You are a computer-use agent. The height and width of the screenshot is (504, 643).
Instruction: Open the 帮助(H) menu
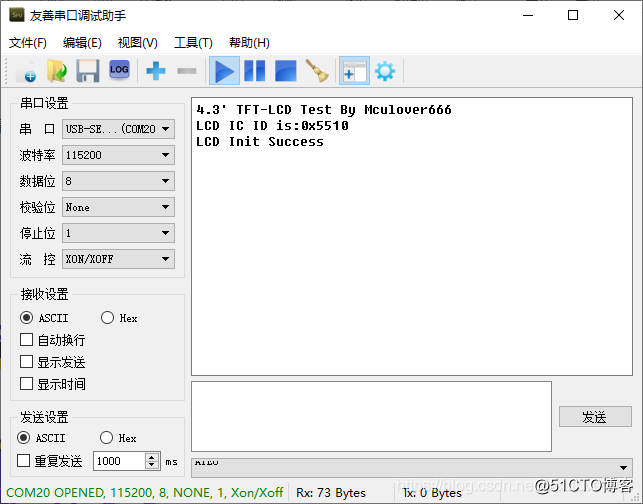point(249,43)
